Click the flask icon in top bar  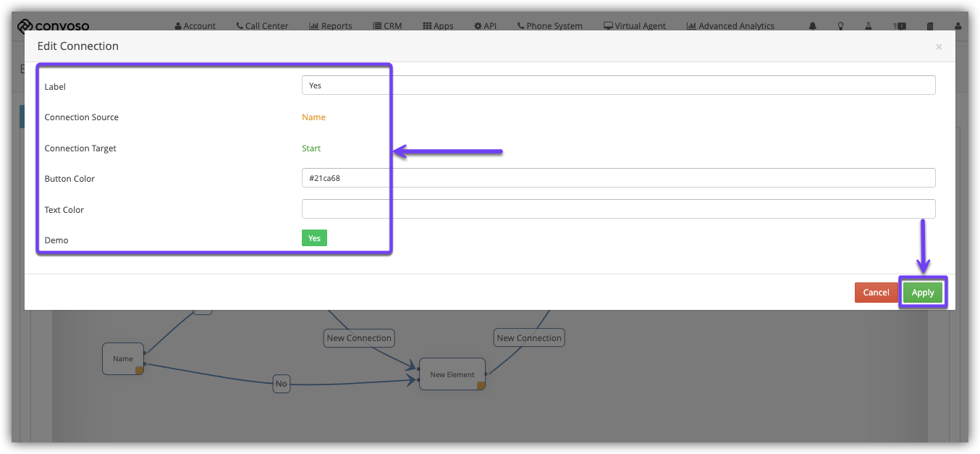tap(868, 26)
